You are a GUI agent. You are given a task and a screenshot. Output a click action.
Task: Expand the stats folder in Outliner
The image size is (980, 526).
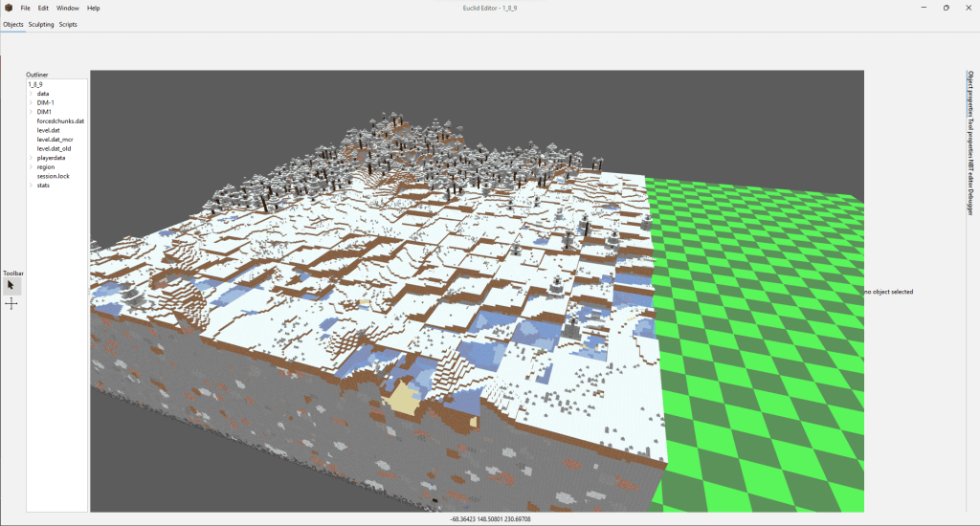[x=31, y=186]
